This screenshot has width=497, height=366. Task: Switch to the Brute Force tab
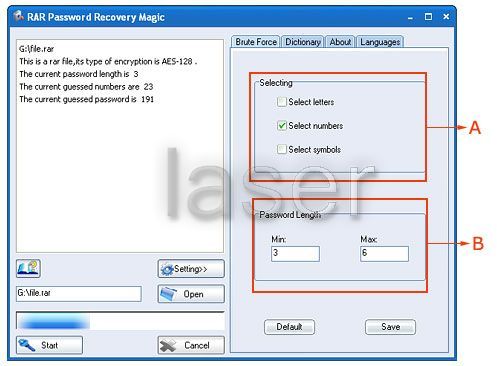pyautogui.click(x=256, y=42)
